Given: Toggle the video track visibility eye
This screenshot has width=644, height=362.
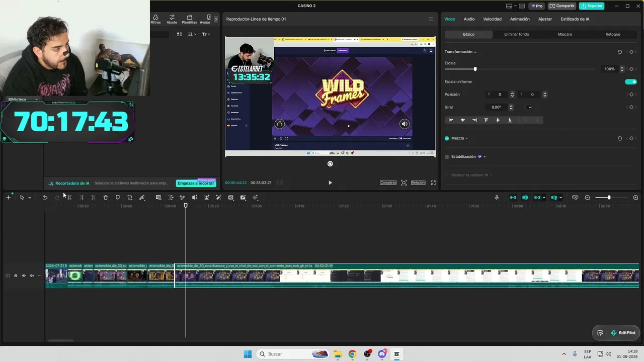Looking at the screenshot, I should click(24, 276).
